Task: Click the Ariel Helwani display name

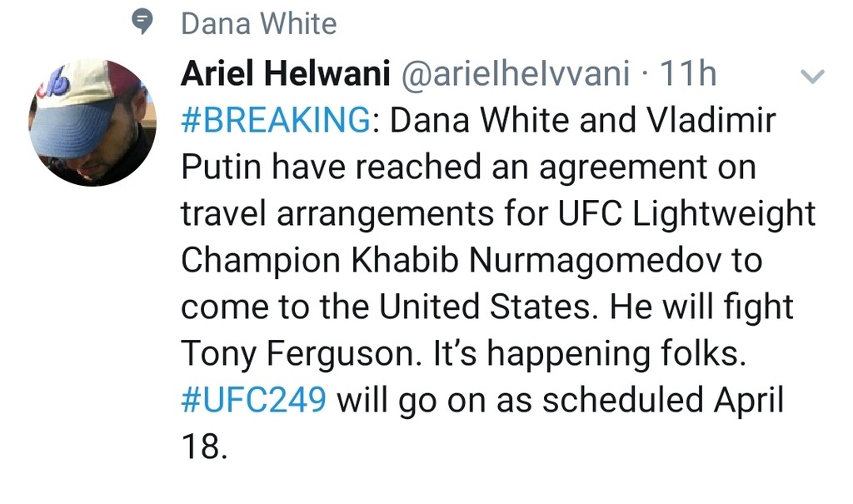Action: [x=286, y=75]
